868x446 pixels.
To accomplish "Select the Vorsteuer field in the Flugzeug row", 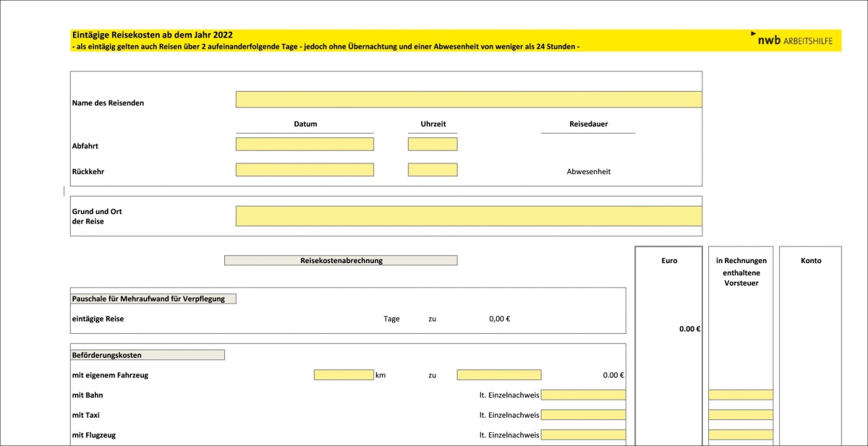I will click(x=741, y=435).
